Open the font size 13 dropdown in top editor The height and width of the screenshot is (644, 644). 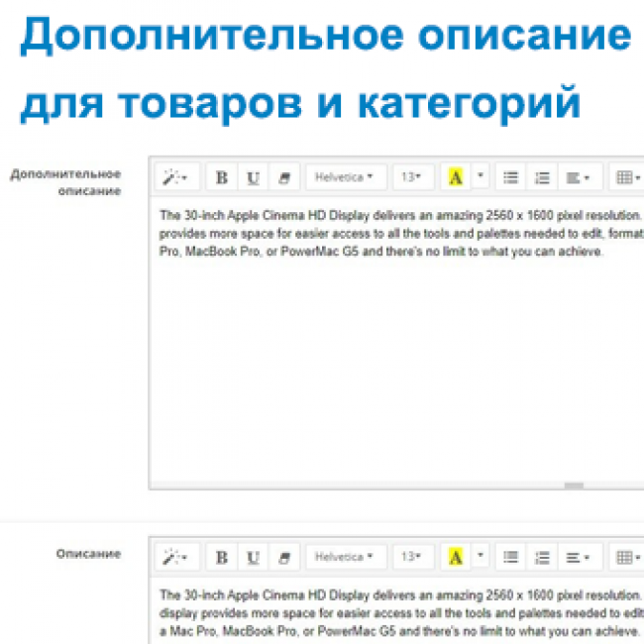411,177
